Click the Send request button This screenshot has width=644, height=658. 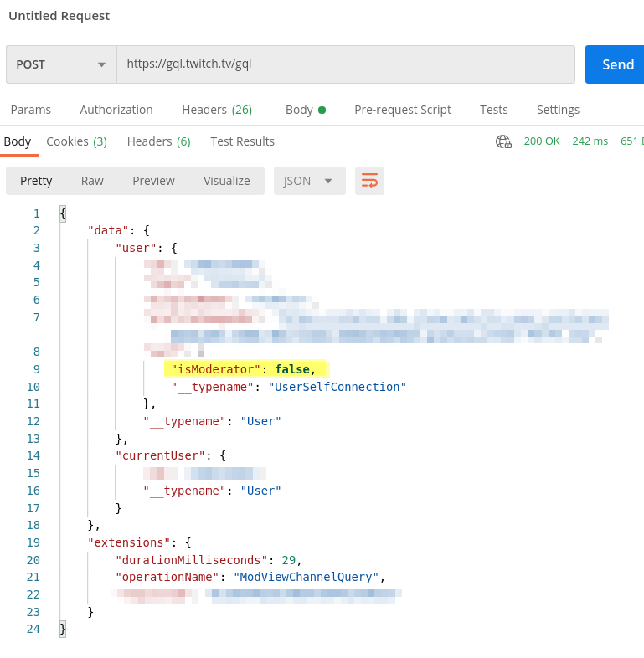click(x=615, y=64)
